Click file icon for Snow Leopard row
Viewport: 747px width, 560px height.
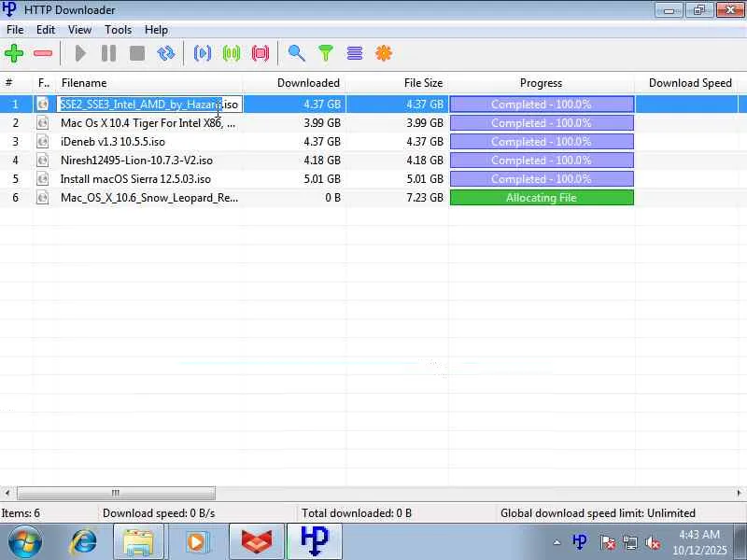coord(42,198)
